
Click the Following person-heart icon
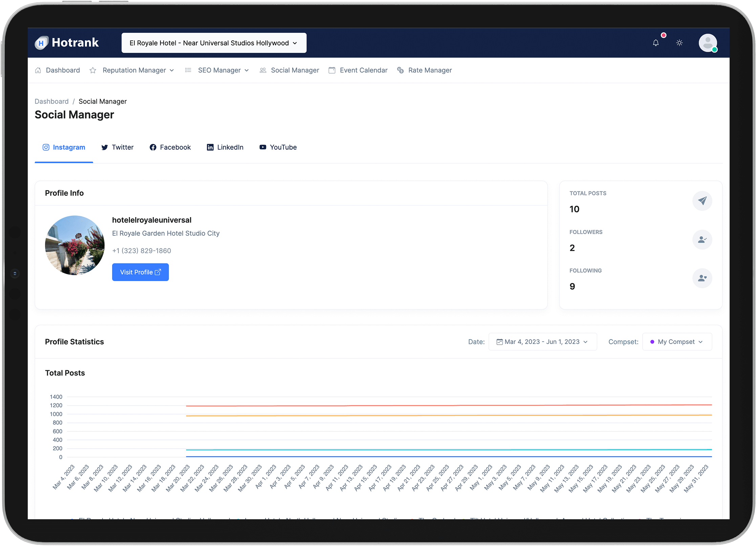coord(702,278)
